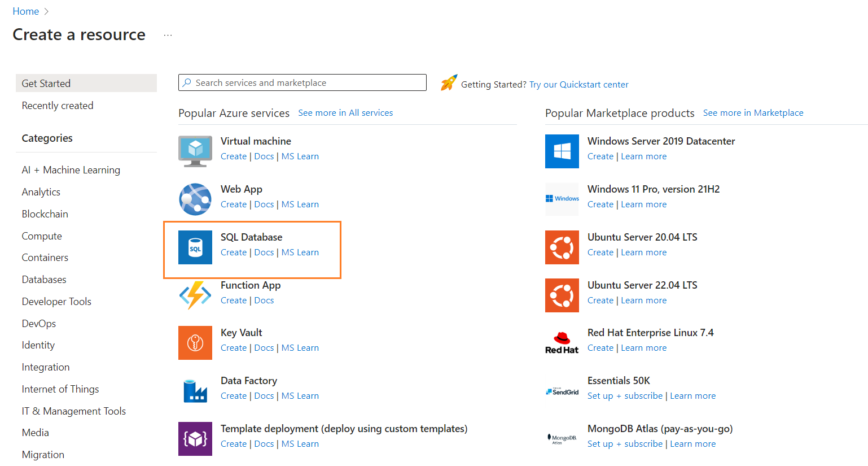Viewport: 868px width, 466px height.
Task: Click the Ubuntu Server 20.04 LTS icon
Action: [x=562, y=247]
